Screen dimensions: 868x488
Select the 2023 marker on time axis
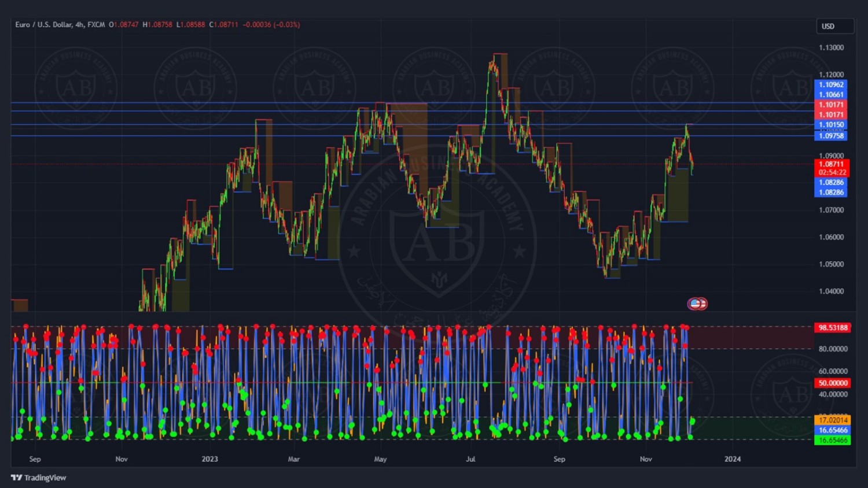tap(209, 459)
